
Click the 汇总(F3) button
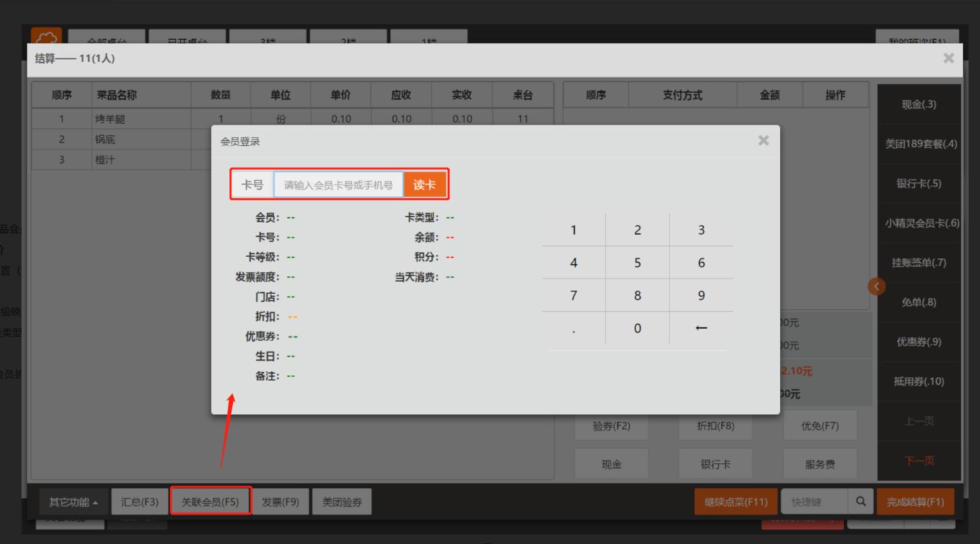pyautogui.click(x=139, y=502)
